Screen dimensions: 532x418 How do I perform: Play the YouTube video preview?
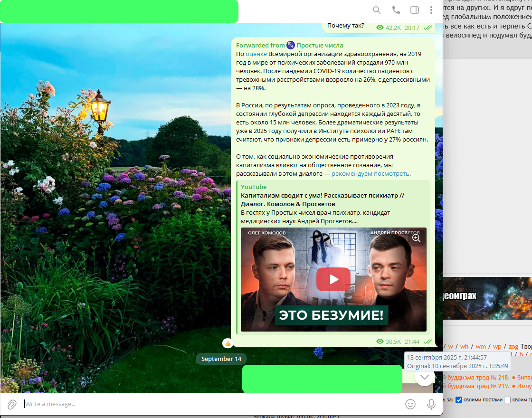[x=333, y=279]
